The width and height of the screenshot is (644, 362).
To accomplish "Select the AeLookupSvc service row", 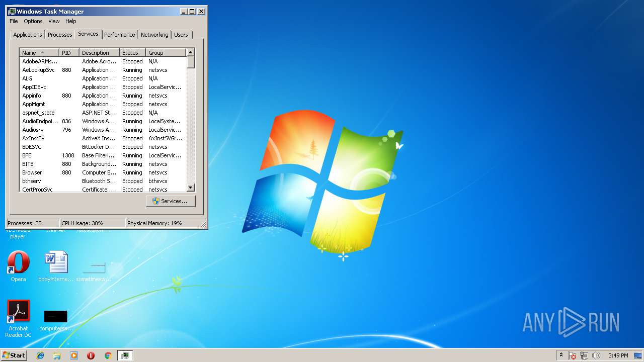I will tap(103, 70).
